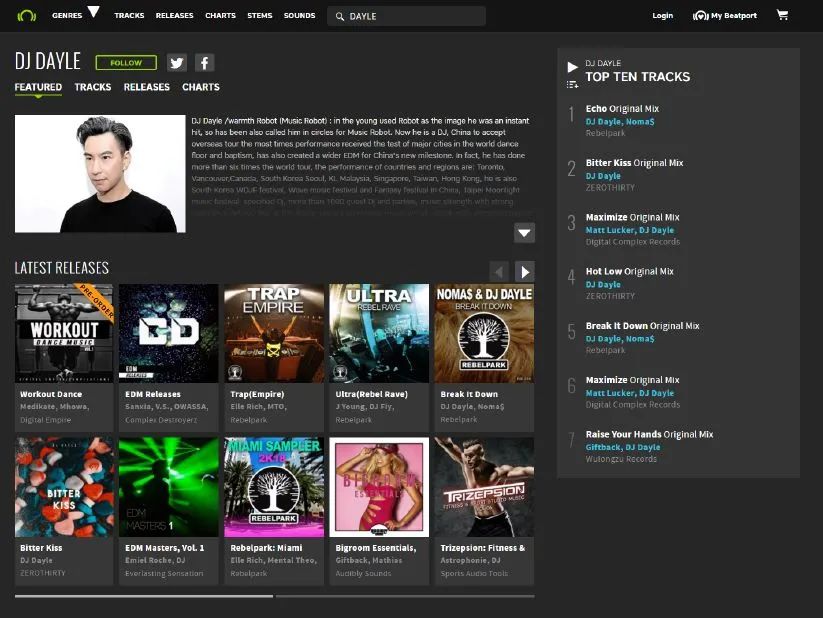The image size is (823, 618).
Task: Open the sixth-ranked Maximize Original Mix
Action: click(632, 380)
